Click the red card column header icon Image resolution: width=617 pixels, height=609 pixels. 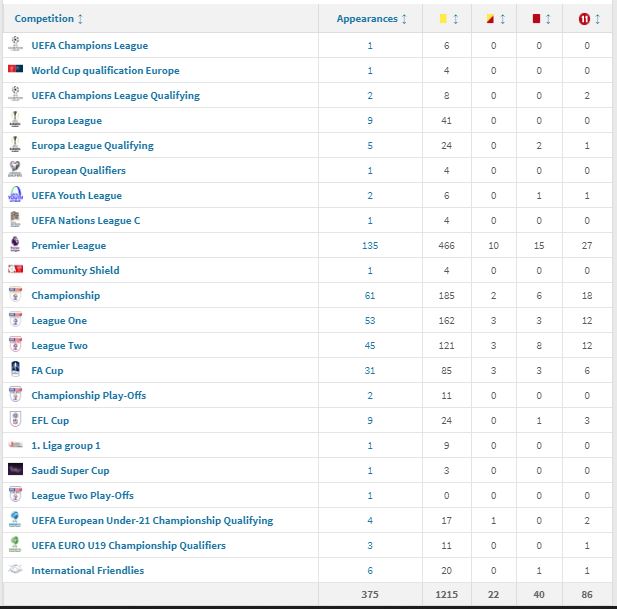[x=536, y=19]
